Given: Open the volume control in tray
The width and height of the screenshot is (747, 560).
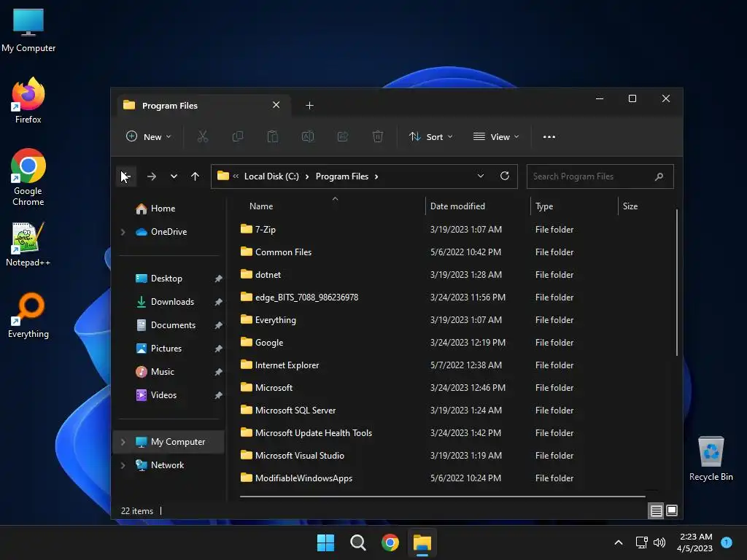Looking at the screenshot, I should [659, 542].
